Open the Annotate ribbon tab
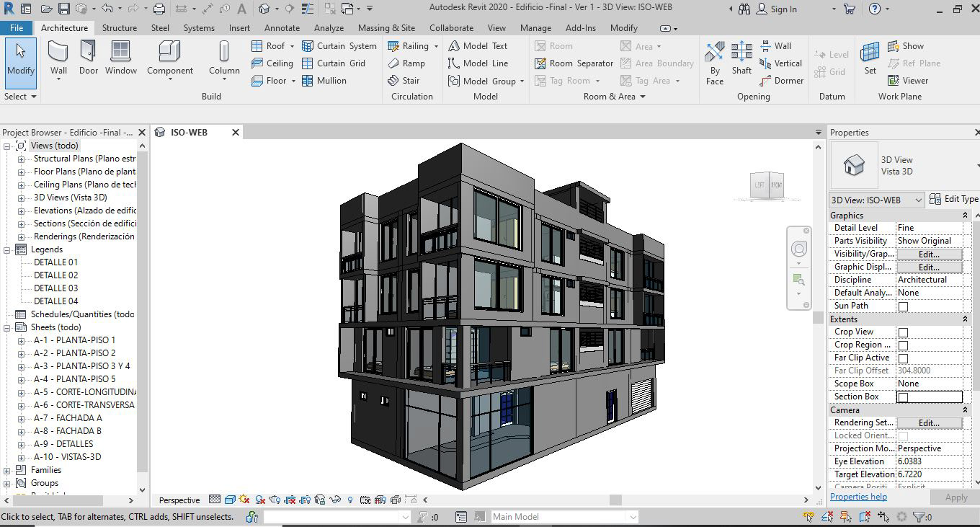The height and width of the screenshot is (527, 980). pyautogui.click(x=282, y=28)
